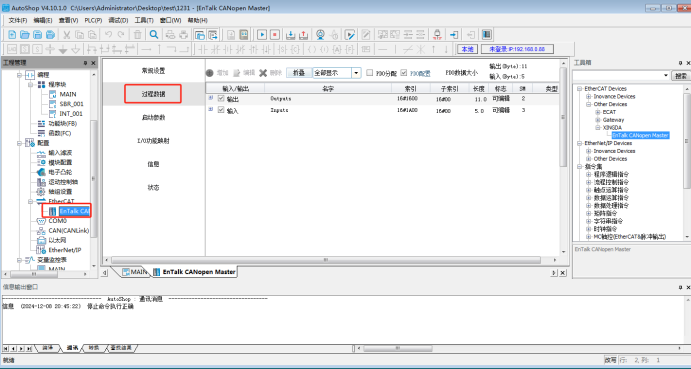Click the magnifier Search toolbar icon
Screen dimensions: 691x369
tap(154, 34)
